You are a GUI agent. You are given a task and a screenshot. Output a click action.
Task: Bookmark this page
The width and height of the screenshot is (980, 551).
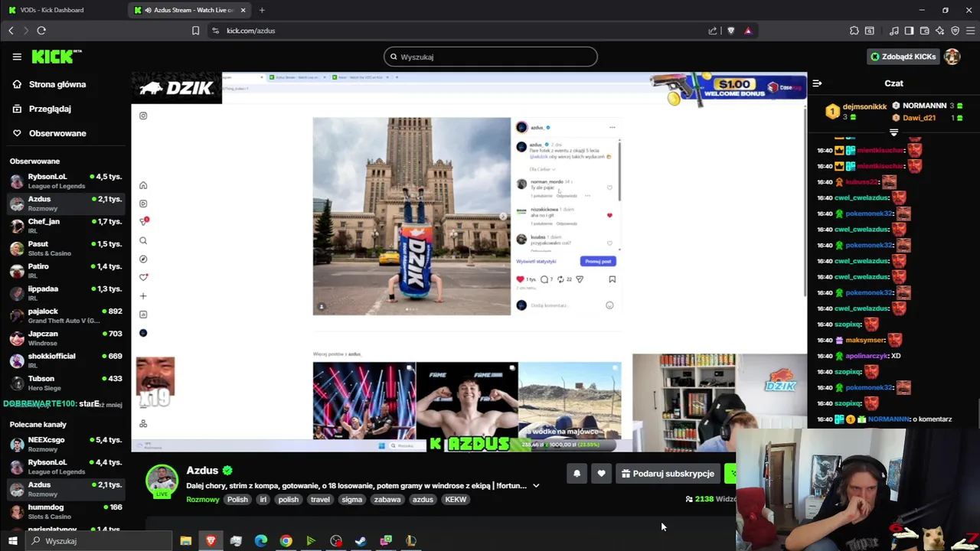click(195, 31)
